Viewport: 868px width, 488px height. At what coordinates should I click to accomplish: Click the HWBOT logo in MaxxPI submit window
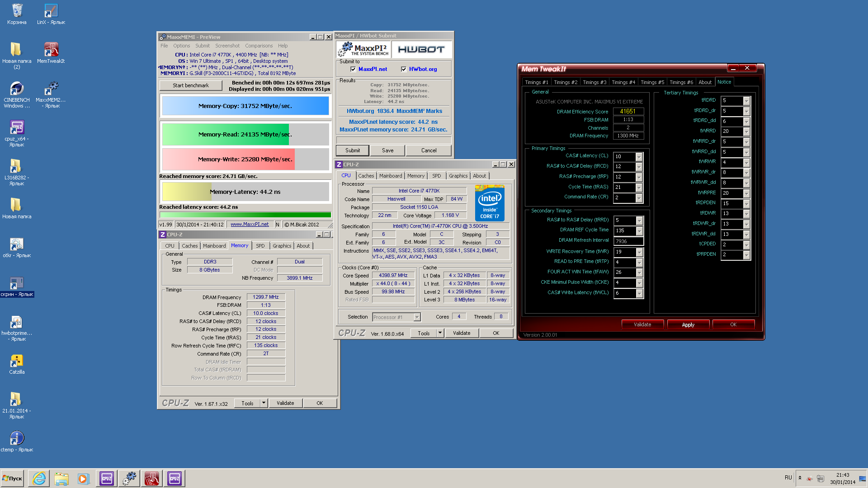(x=421, y=50)
